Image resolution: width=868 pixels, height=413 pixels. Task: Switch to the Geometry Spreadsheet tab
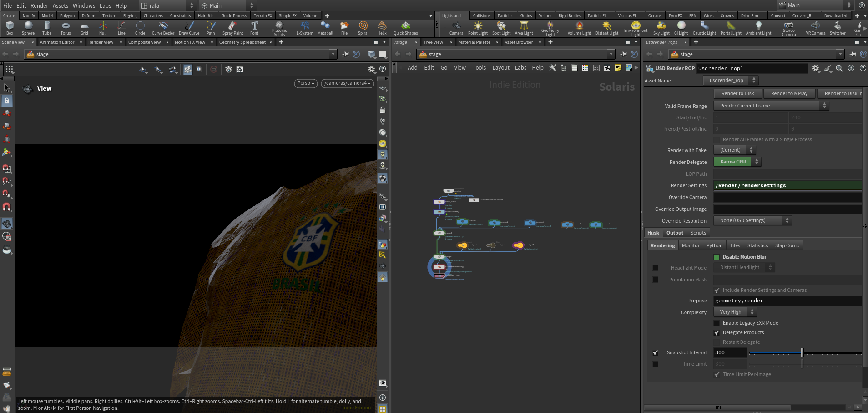pyautogui.click(x=242, y=42)
